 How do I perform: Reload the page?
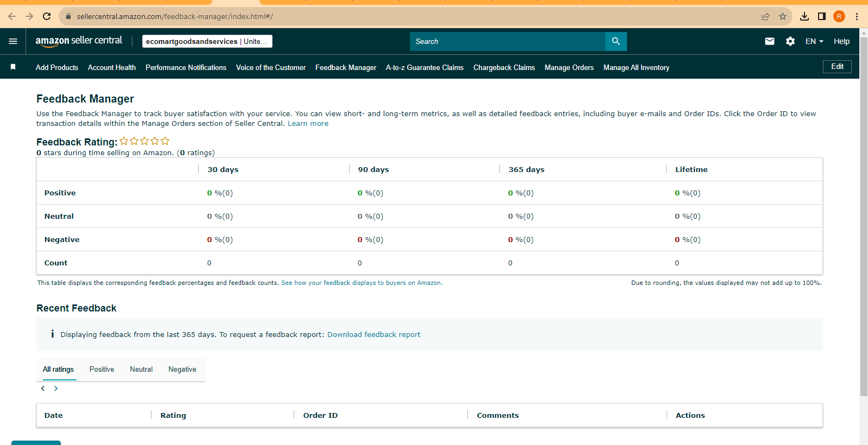[x=47, y=16]
